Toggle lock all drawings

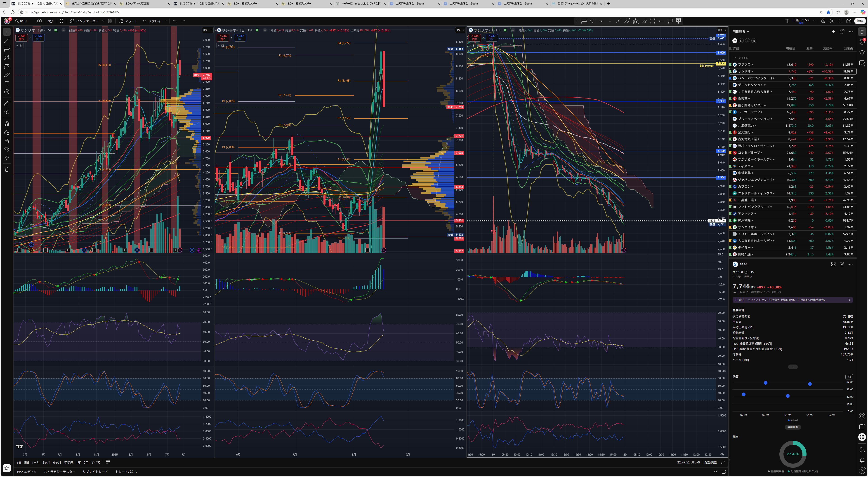coord(7,141)
